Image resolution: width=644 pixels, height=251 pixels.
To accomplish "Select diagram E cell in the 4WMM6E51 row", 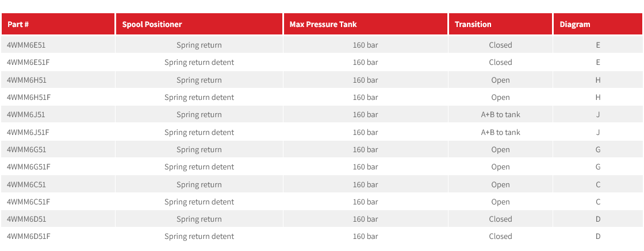I will coord(598,45).
